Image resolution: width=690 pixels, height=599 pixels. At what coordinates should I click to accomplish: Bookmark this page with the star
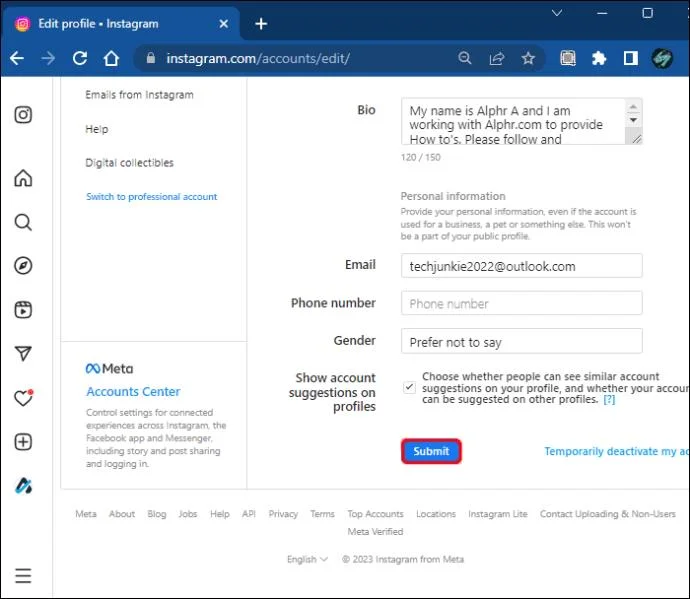click(528, 58)
